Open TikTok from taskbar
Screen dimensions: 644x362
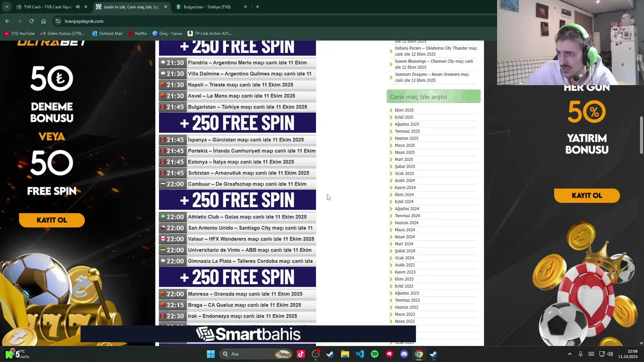click(301, 354)
